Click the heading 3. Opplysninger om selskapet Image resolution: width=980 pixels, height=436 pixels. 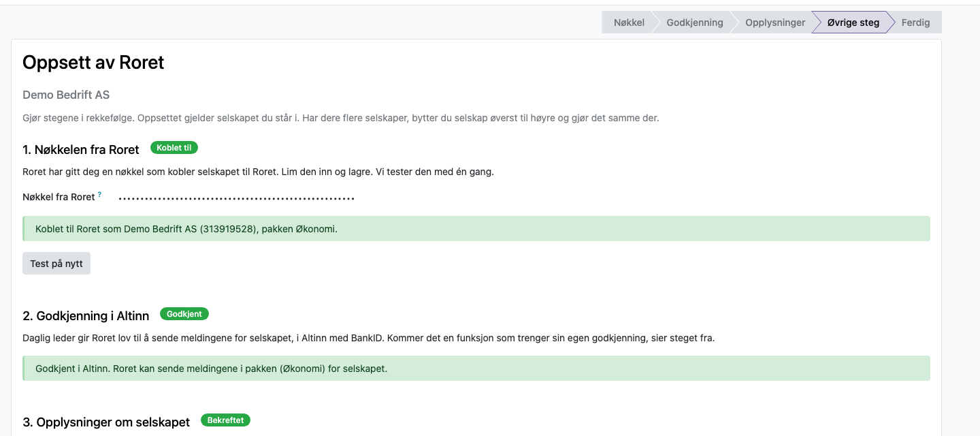pyautogui.click(x=106, y=422)
